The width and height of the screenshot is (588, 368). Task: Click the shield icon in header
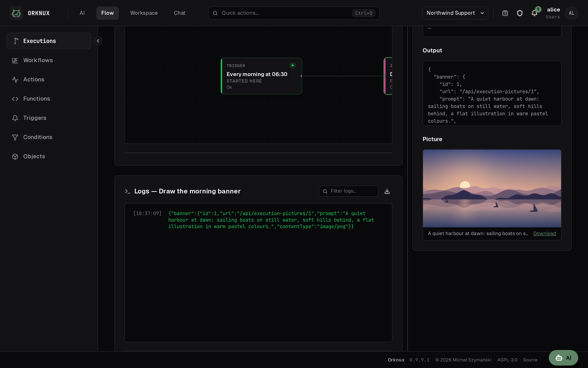coord(519,13)
